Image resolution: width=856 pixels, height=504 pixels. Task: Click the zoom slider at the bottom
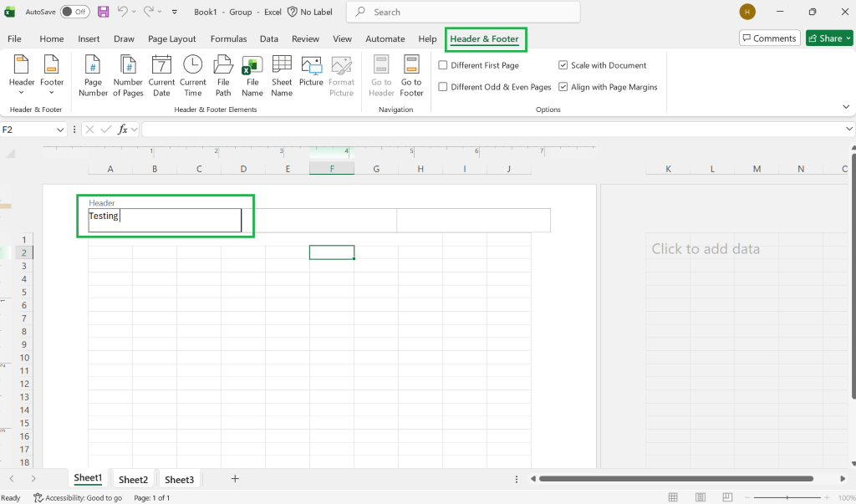pos(787,497)
